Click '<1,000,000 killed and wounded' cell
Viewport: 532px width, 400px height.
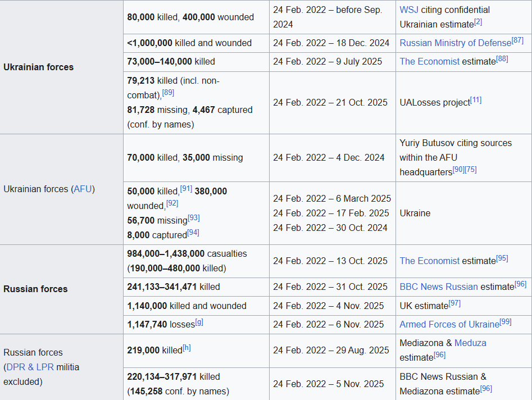(x=197, y=43)
